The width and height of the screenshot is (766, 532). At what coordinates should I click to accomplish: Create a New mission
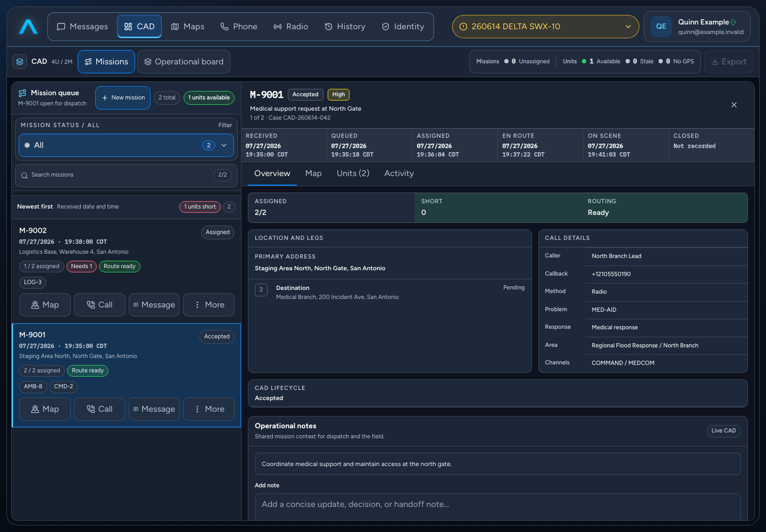tap(123, 98)
